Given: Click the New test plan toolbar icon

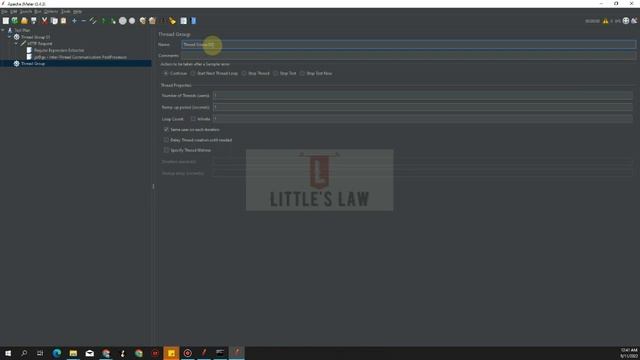Looking at the screenshot, I should coord(6,20).
